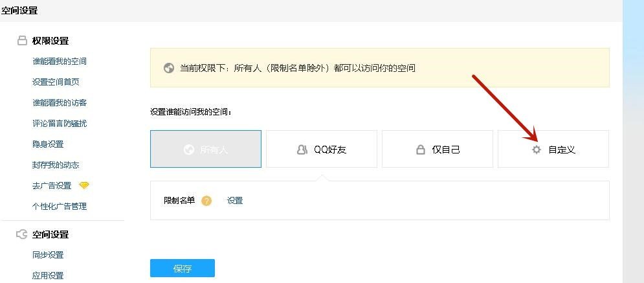Screen dimensions: 644x283
Task: Click the 空间设置 page title at top
Action: click(x=19, y=10)
